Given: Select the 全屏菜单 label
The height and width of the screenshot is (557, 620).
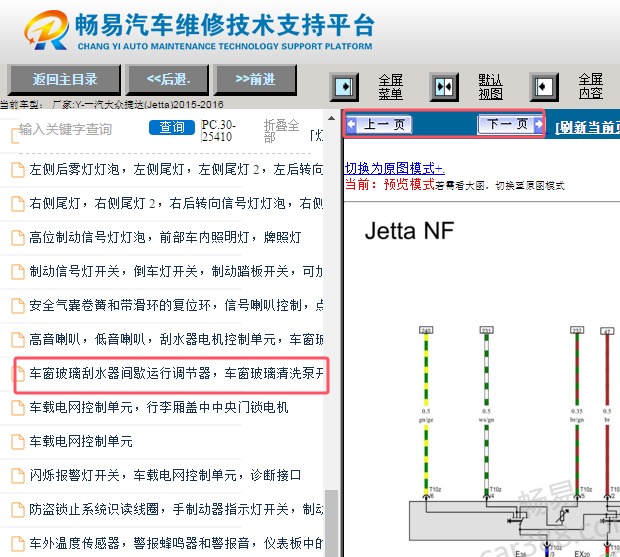Looking at the screenshot, I should tap(391, 87).
